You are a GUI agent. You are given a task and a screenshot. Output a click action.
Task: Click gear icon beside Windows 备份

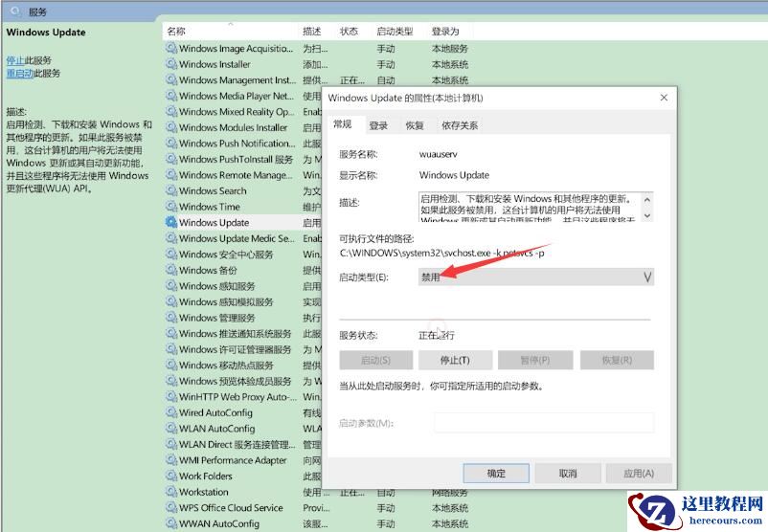click(x=171, y=270)
